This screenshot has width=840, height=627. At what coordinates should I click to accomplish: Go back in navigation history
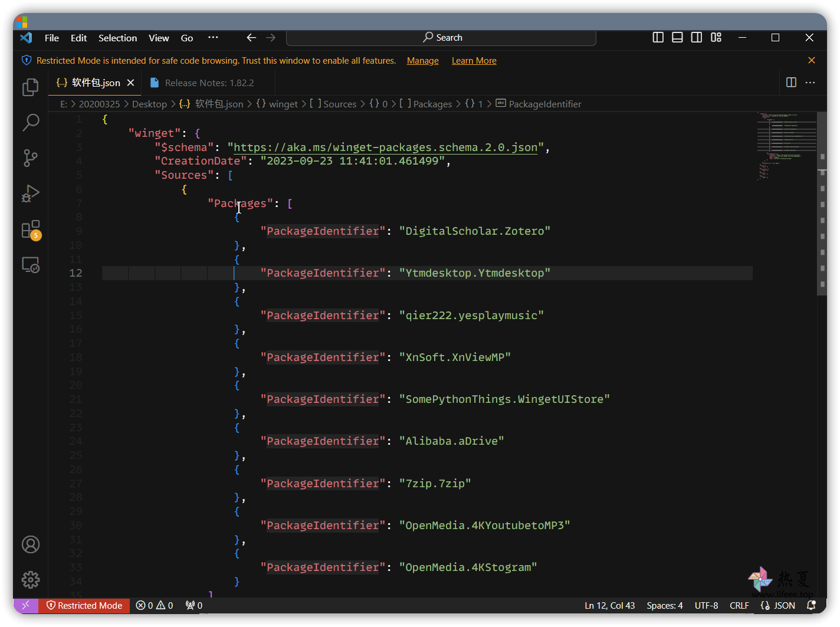click(x=251, y=38)
